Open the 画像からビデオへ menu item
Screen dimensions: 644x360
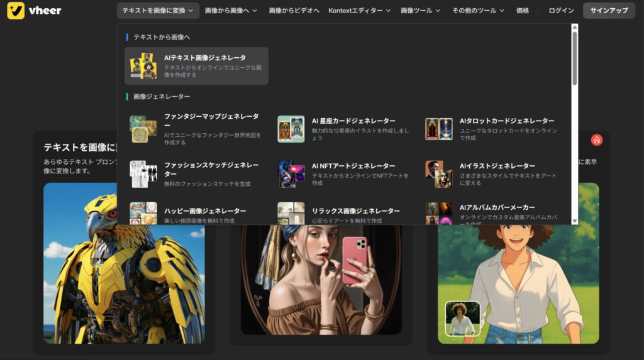(294, 11)
